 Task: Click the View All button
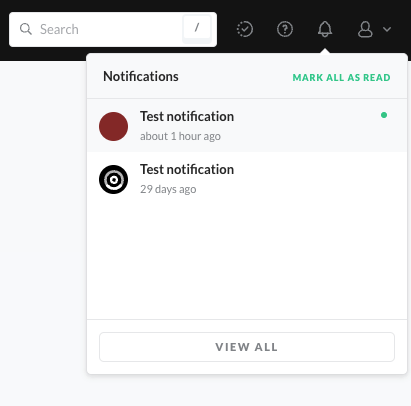(x=247, y=347)
